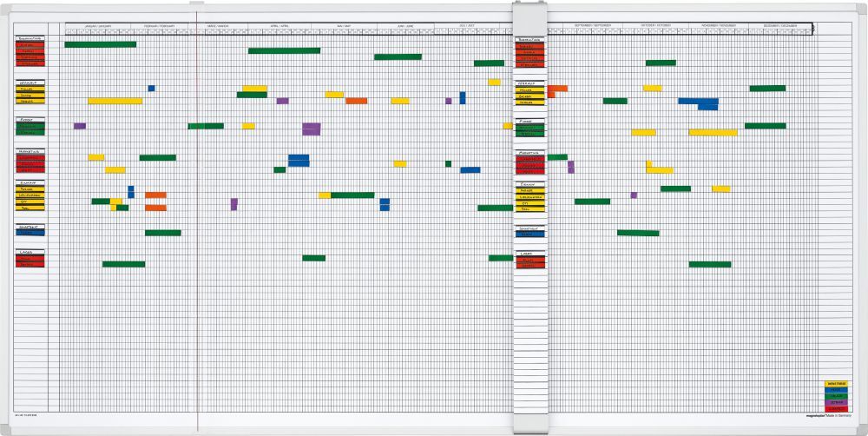Pick the blue legend swatch at bottom right
The image size is (868, 436).
point(837,390)
